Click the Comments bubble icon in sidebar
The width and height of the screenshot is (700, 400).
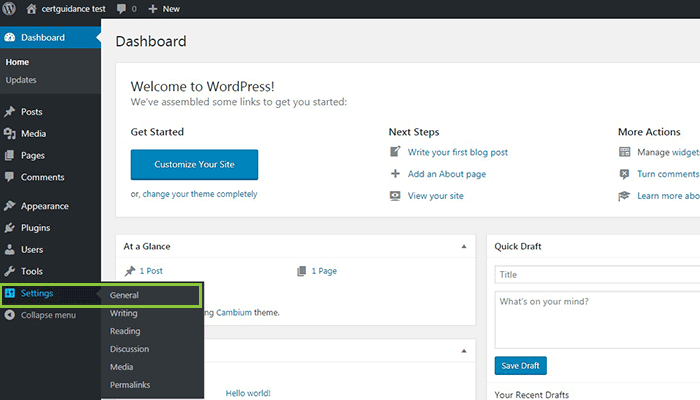[x=9, y=177]
